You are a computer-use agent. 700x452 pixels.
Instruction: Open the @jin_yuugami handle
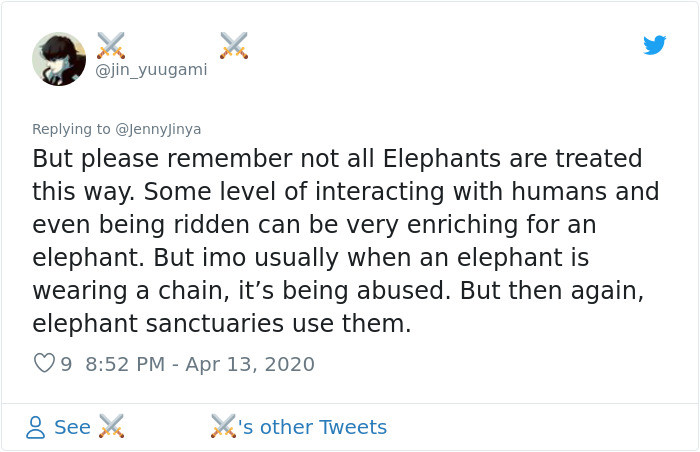coord(151,70)
